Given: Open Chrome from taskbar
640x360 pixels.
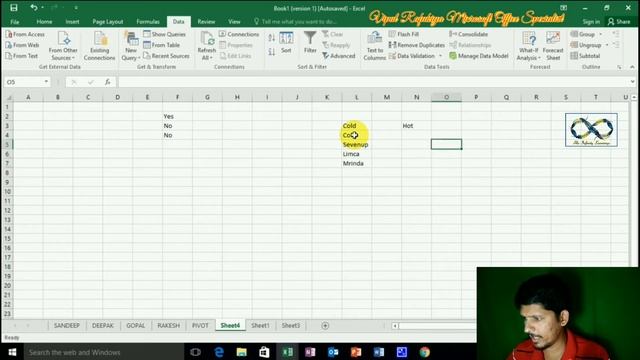Looking at the screenshot, I should click(x=424, y=352).
